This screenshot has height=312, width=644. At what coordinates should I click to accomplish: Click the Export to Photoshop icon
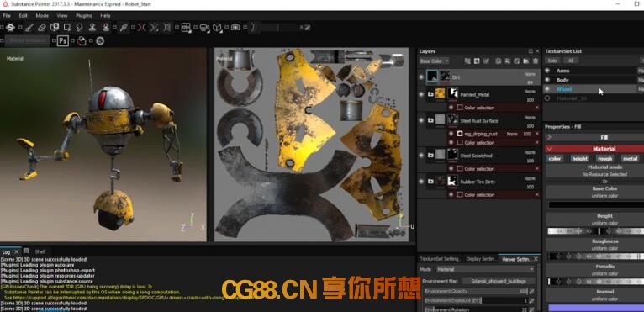click(62, 40)
